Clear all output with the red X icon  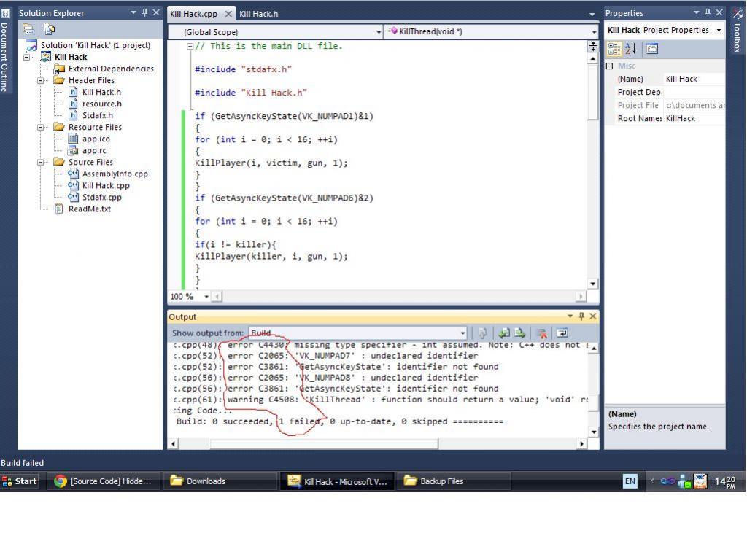click(542, 333)
